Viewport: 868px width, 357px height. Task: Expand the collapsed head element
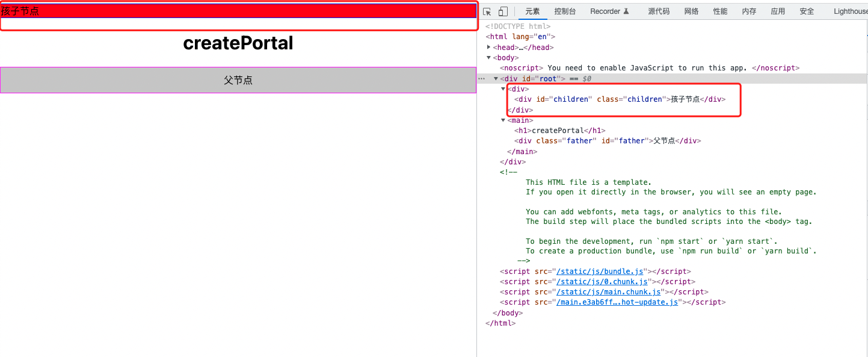click(x=489, y=47)
